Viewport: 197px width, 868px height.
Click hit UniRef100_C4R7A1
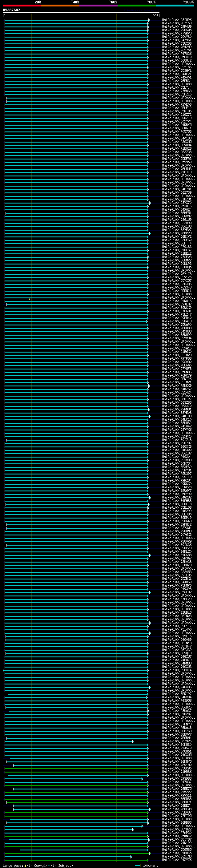point(176,189)
